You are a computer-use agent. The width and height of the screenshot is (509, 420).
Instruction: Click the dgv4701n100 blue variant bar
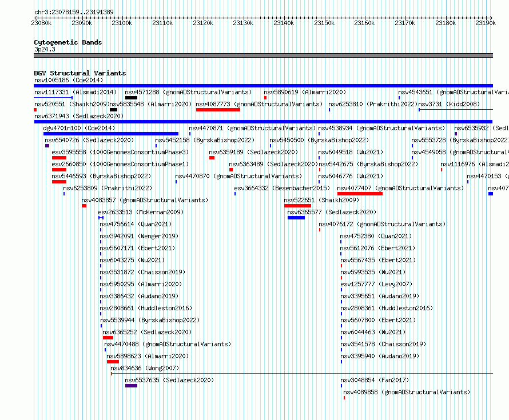[111, 134]
